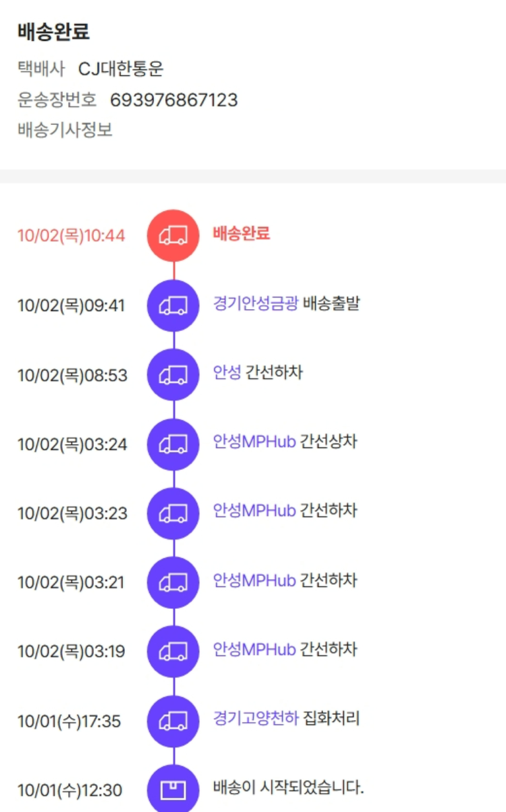Click the red delivery complete truck icon
This screenshot has width=506, height=812.
[173, 235]
